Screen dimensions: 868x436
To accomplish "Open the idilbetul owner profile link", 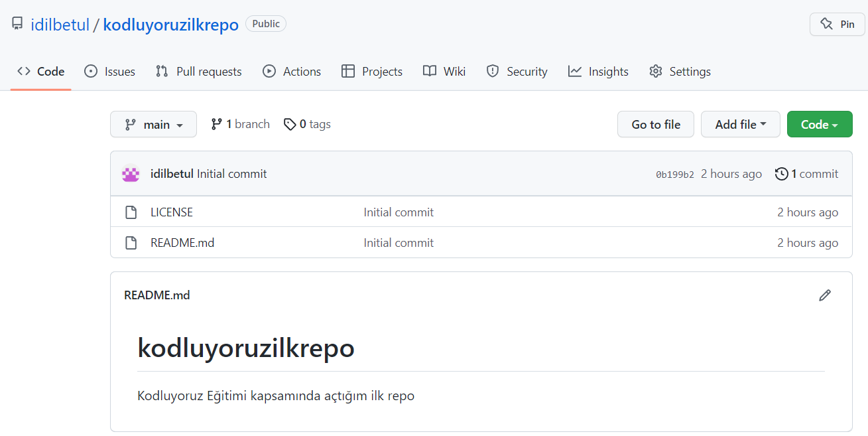I will [x=60, y=25].
